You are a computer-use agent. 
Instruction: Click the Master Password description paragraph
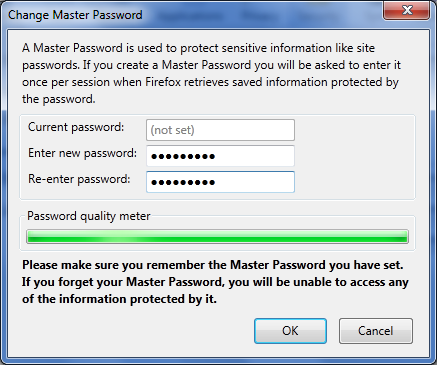(211, 73)
